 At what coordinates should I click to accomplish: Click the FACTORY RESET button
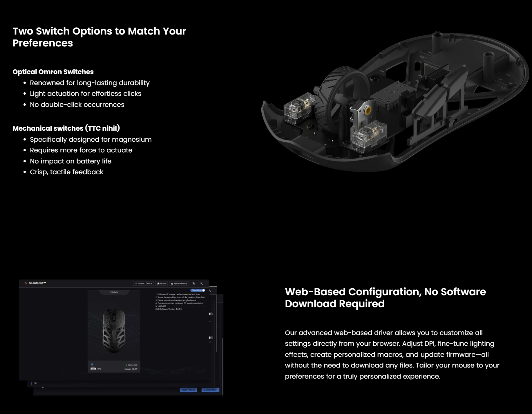coord(210,390)
